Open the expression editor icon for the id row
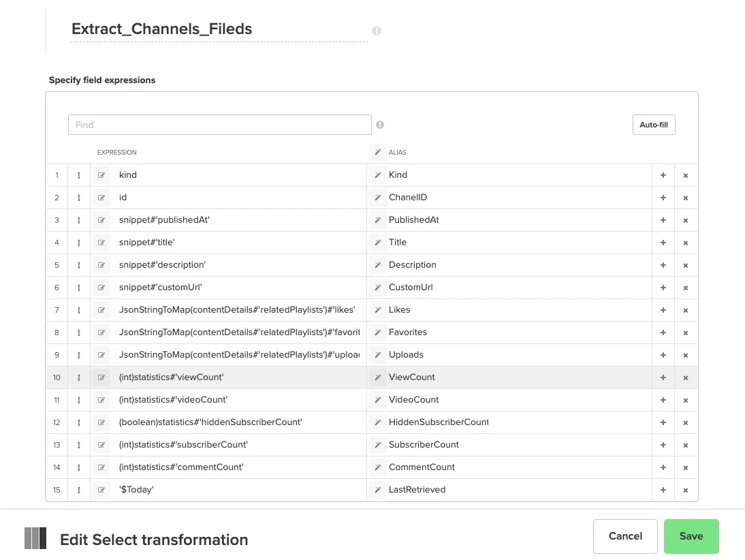The width and height of the screenshot is (745, 560). tap(101, 197)
